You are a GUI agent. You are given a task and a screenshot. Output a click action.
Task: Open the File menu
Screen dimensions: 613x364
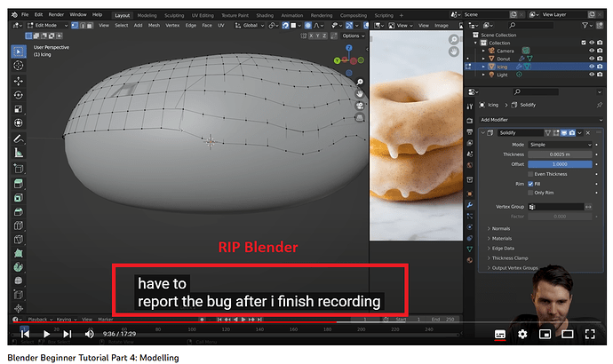(x=25, y=15)
